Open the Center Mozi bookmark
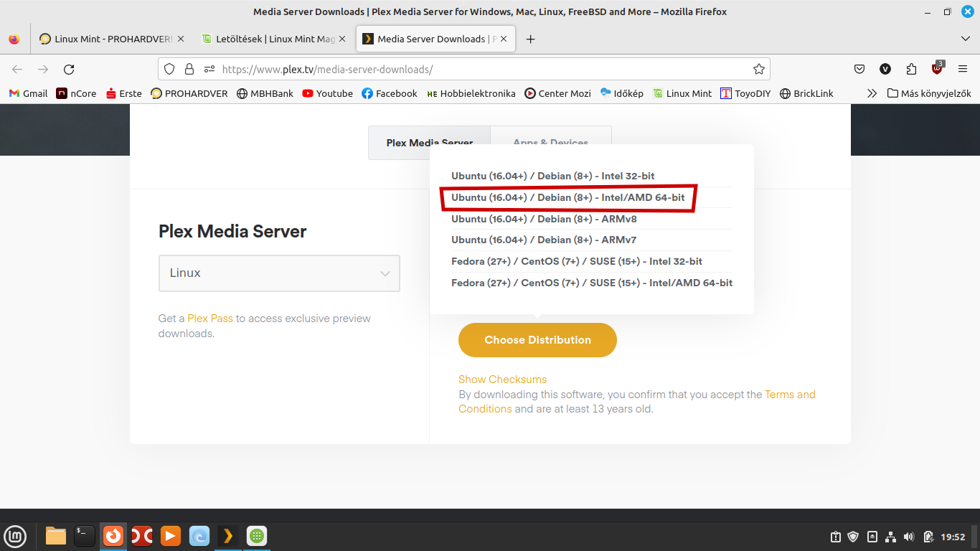 [x=558, y=93]
